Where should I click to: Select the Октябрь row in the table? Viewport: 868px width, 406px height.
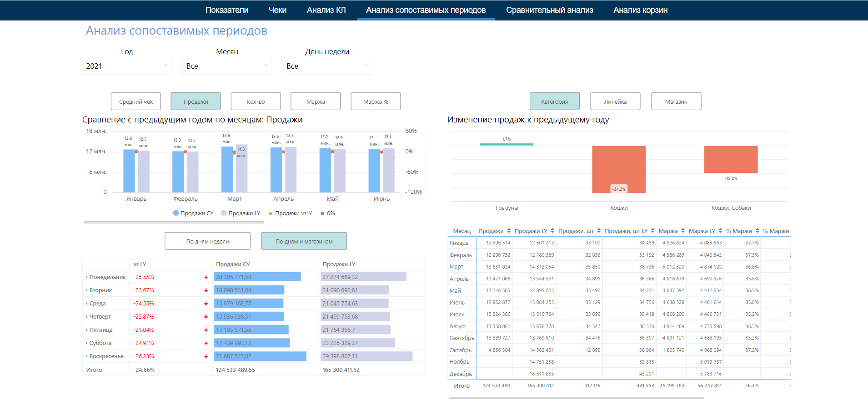(619, 350)
